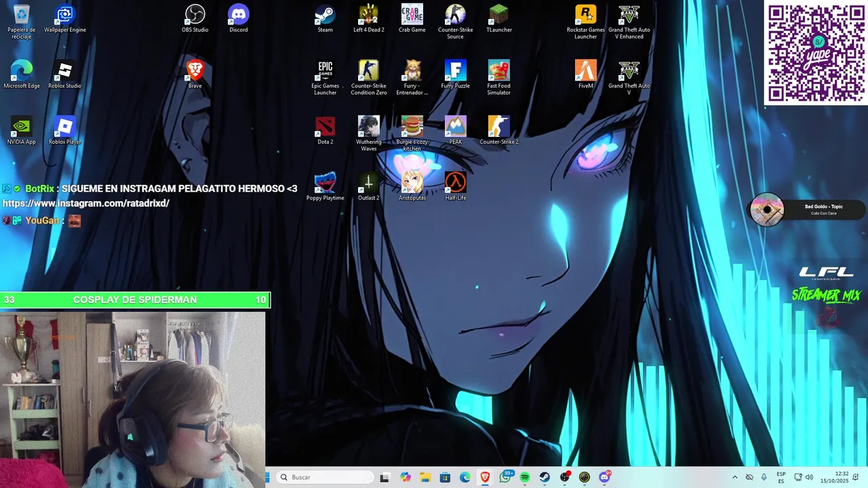Select the Dota 2 desktop icon

[x=325, y=131]
